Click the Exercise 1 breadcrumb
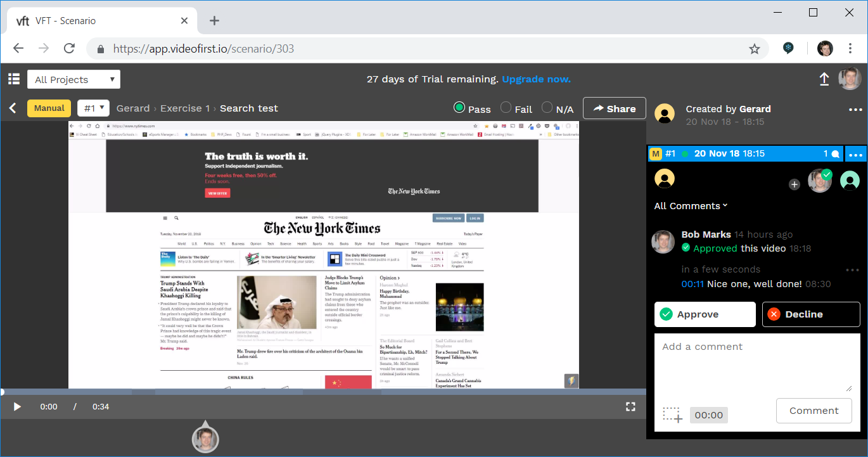 184,108
